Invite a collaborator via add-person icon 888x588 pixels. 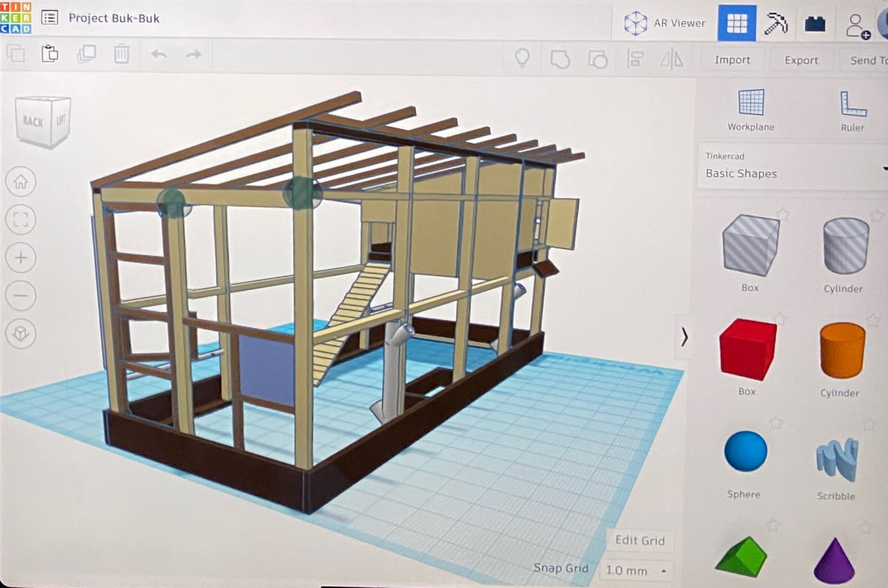coord(857,26)
